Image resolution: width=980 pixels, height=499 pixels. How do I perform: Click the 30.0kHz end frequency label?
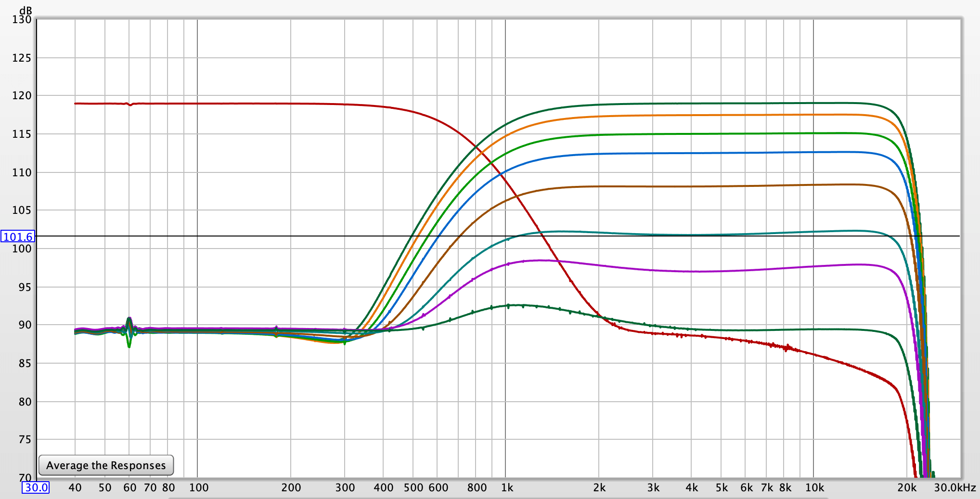coord(954,487)
